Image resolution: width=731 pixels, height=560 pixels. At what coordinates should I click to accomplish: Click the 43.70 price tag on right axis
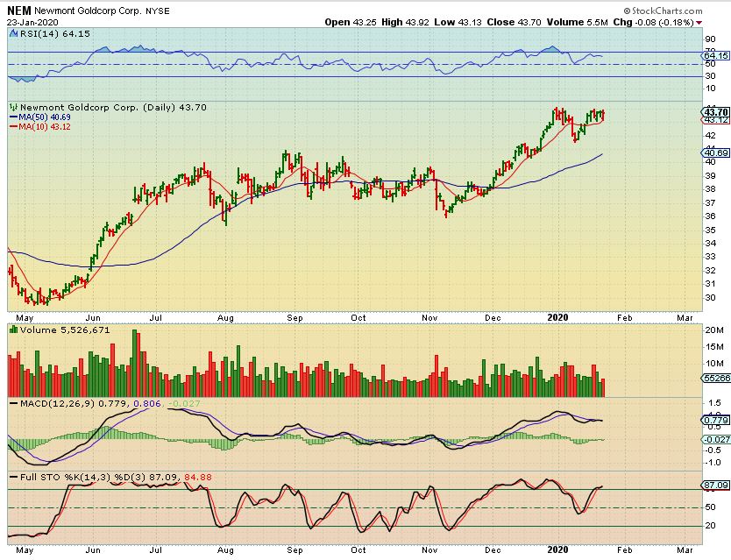click(715, 112)
